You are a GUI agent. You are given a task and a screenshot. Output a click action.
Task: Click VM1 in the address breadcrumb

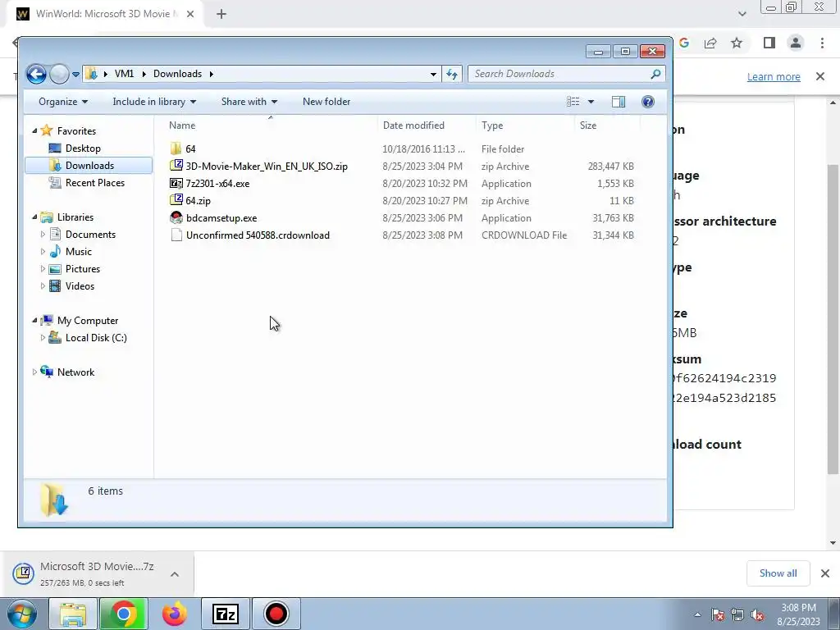coord(124,74)
